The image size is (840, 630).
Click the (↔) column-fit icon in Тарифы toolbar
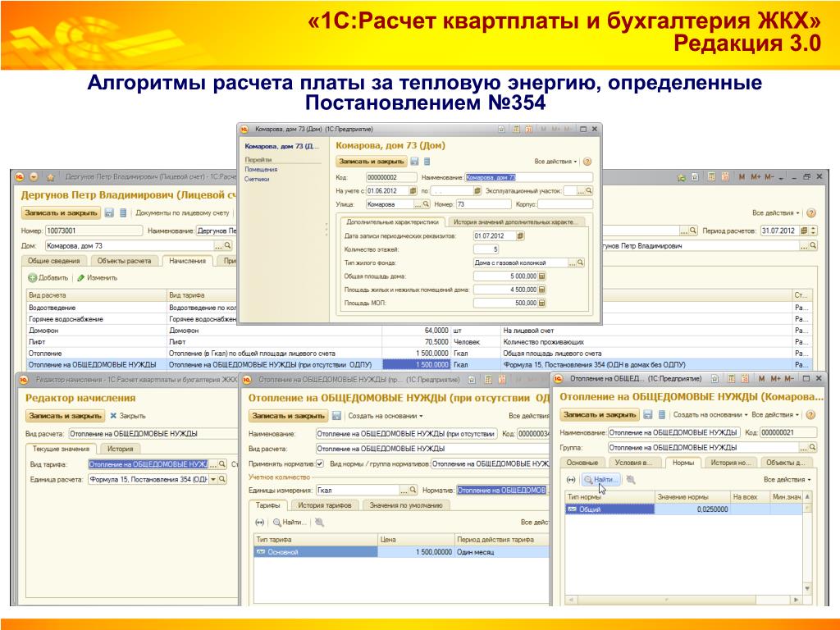pyautogui.click(x=260, y=523)
